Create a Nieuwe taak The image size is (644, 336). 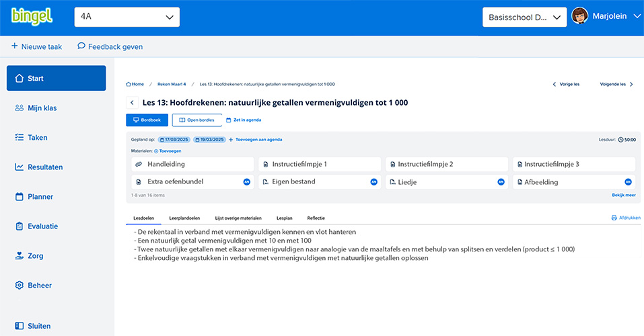(36, 46)
